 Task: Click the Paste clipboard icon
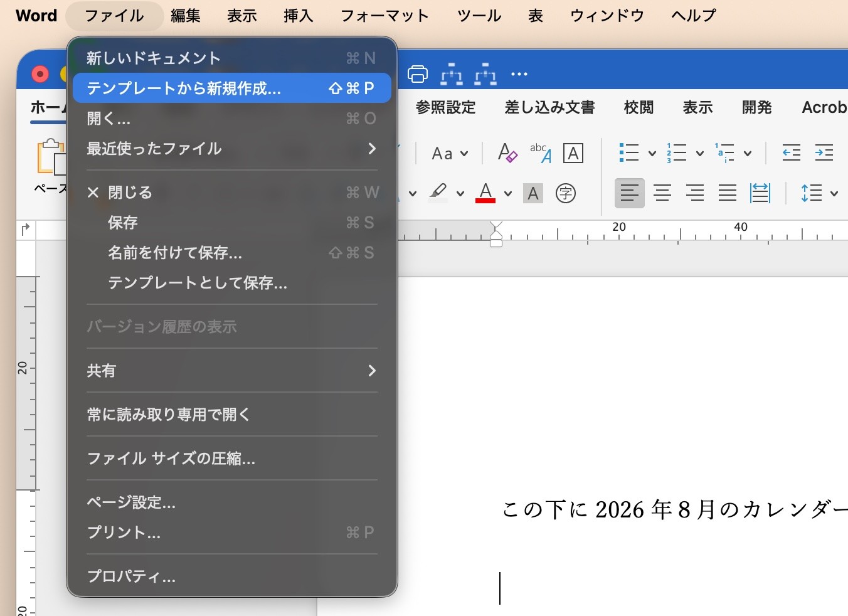pyautogui.click(x=51, y=157)
